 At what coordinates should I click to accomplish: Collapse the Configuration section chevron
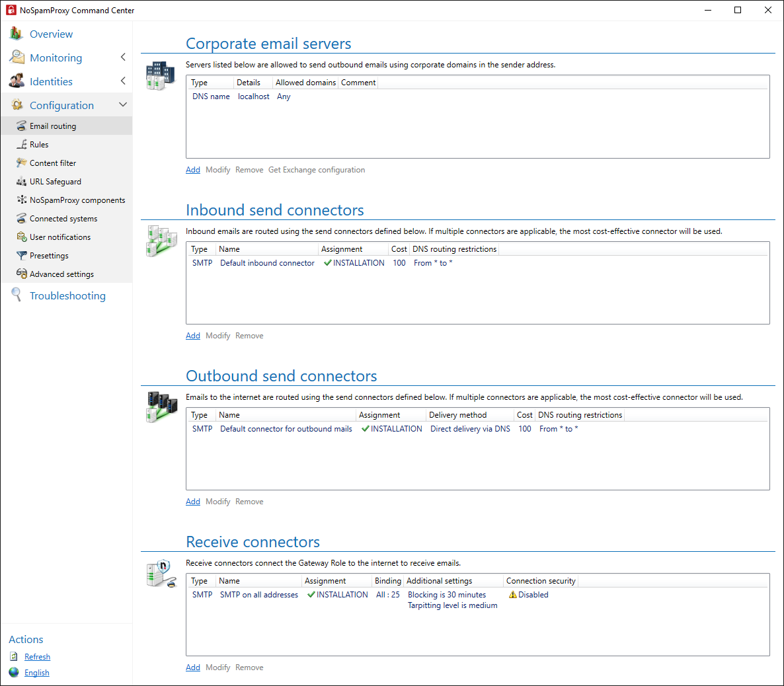pos(123,104)
